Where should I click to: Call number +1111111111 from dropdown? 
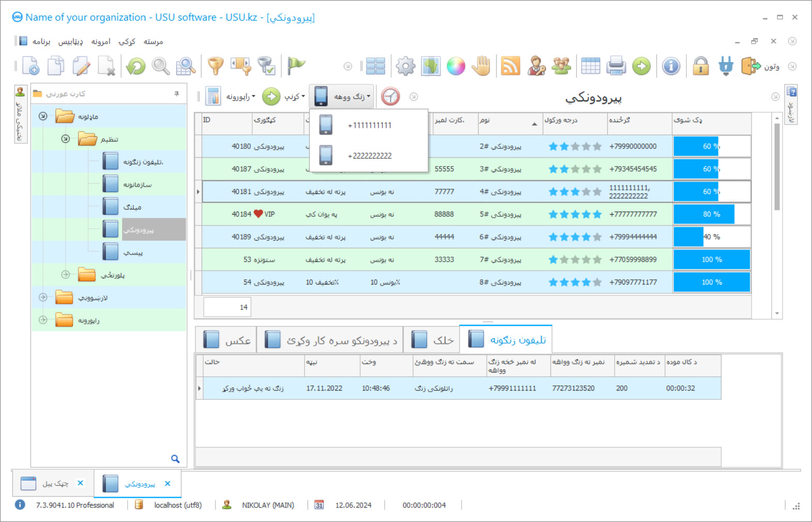tap(369, 125)
